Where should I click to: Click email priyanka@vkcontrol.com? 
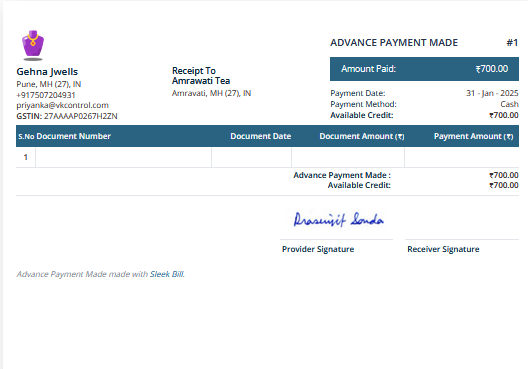63,105
